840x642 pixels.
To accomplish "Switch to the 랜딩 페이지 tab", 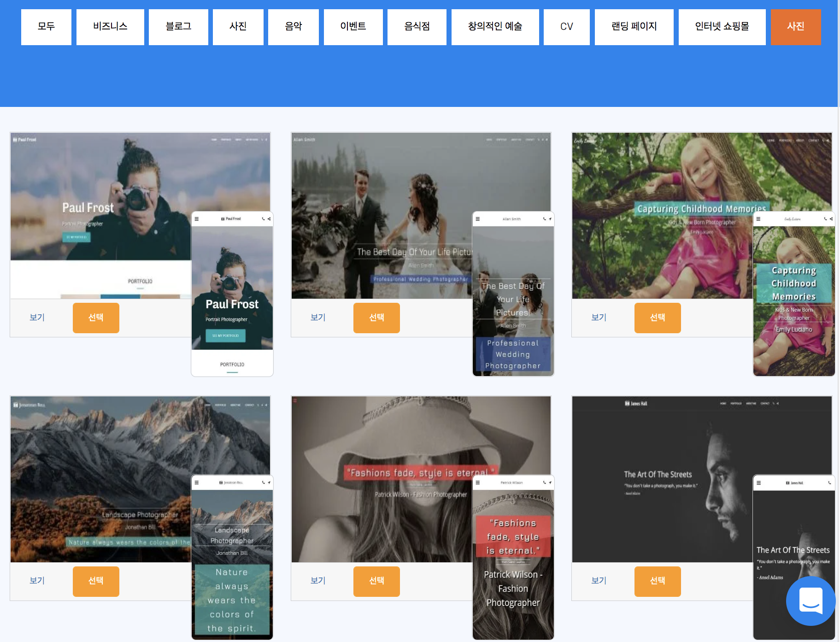I will pyautogui.click(x=634, y=27).
